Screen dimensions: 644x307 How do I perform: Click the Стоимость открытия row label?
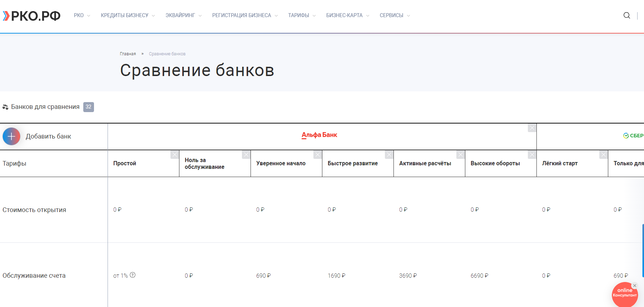tap(34, 210)
